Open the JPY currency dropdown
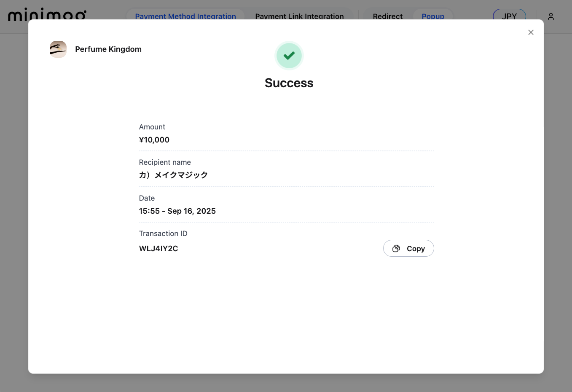 click(509, 16)
